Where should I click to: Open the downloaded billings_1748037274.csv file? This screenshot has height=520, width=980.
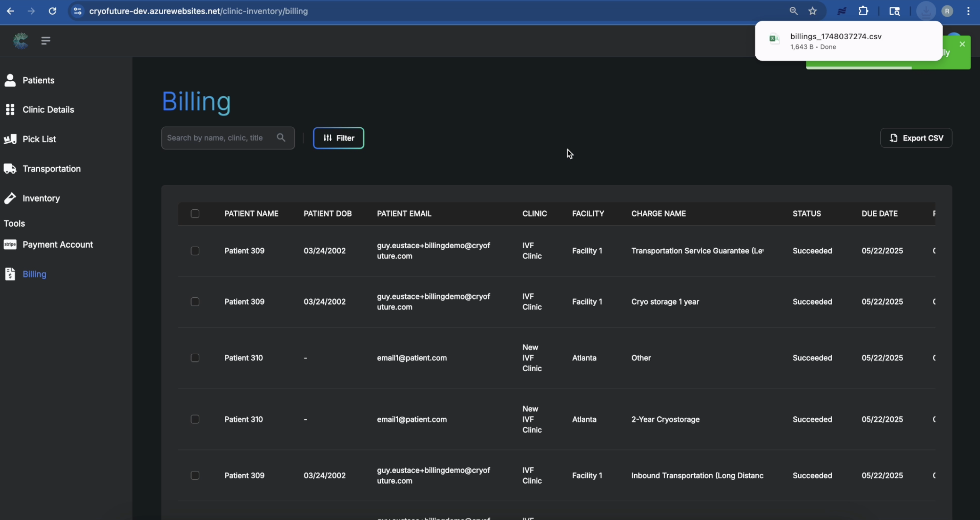(x=836, y=36)
